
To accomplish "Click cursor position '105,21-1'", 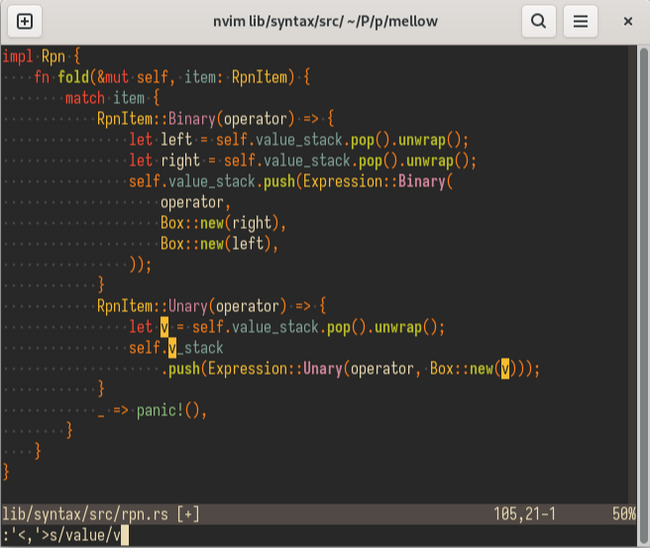I will [524, 514].
